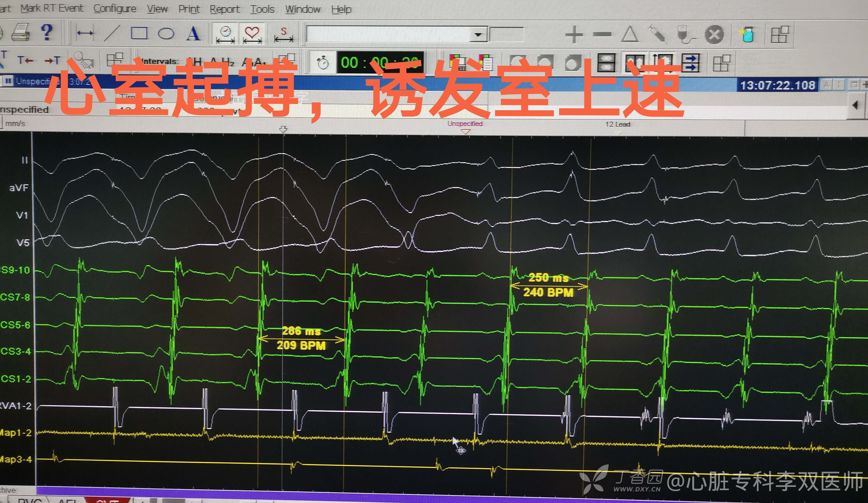Select the rectangle annotation tool

[139, 33]
